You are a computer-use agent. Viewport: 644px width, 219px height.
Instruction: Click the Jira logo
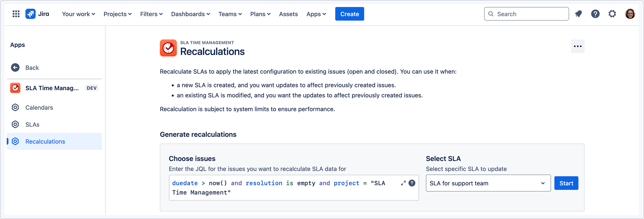click(x=37, y=14)
